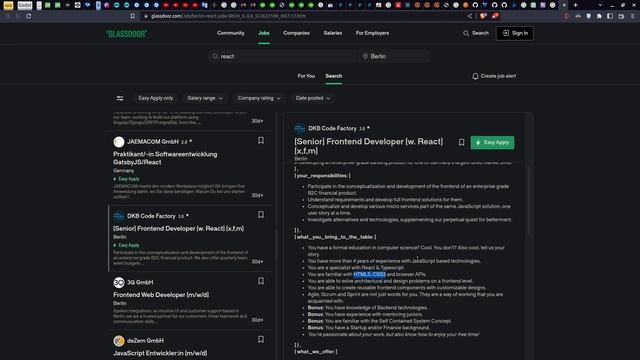Click the your_responsibilities heading
This screenshot has width=640, height=360.
tap(322, 176)
